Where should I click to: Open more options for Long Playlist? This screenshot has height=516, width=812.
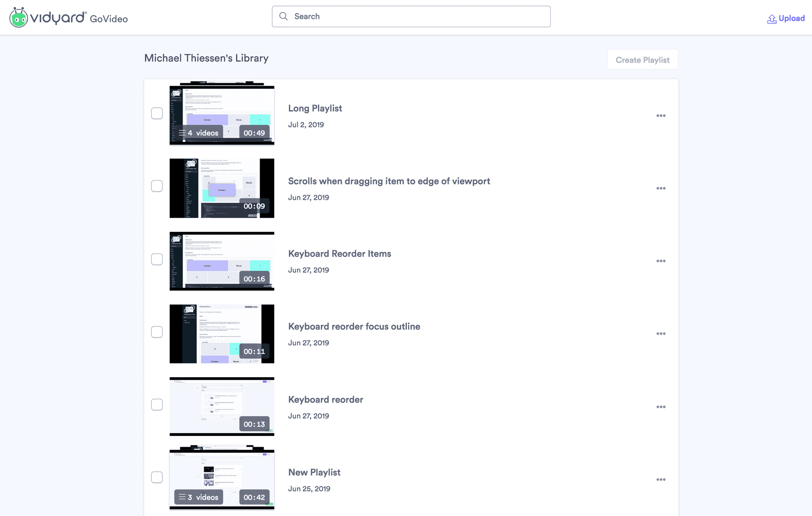pyautogui.click(x=661, y=116)
